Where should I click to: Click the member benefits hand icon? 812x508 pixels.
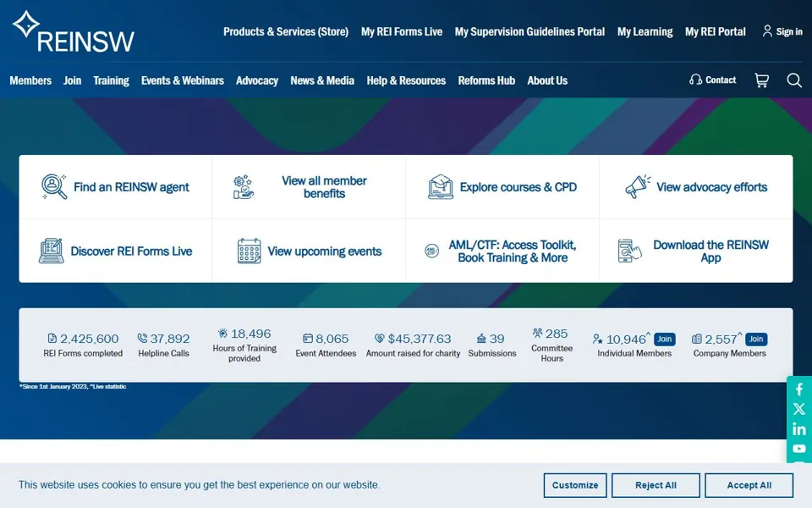pos(243,187)
